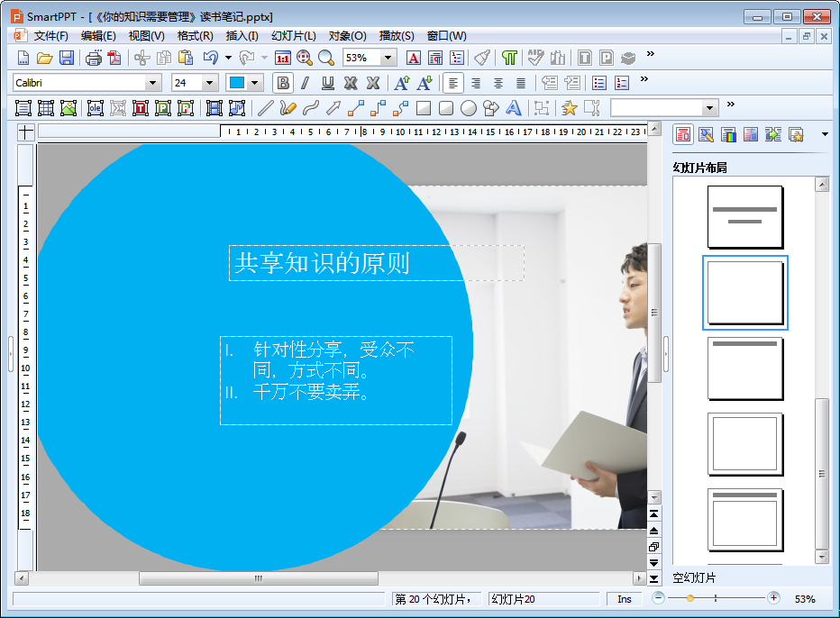Select the magnifier zoom tool

(325, 58)
